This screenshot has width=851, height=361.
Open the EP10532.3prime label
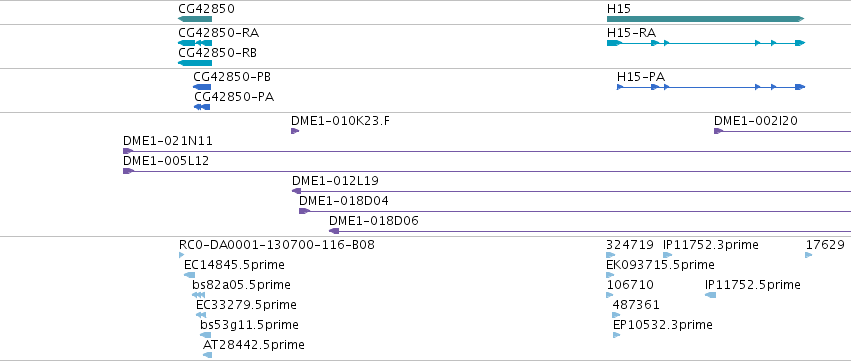[x=663, y=325]
